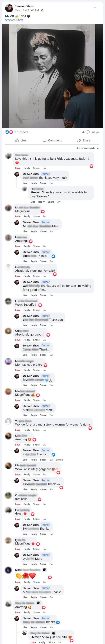Viewport: 105px width, 644px height.
Task: Toggle Love on the 'Magnifique' comment
Action: (x=18, y=217)
